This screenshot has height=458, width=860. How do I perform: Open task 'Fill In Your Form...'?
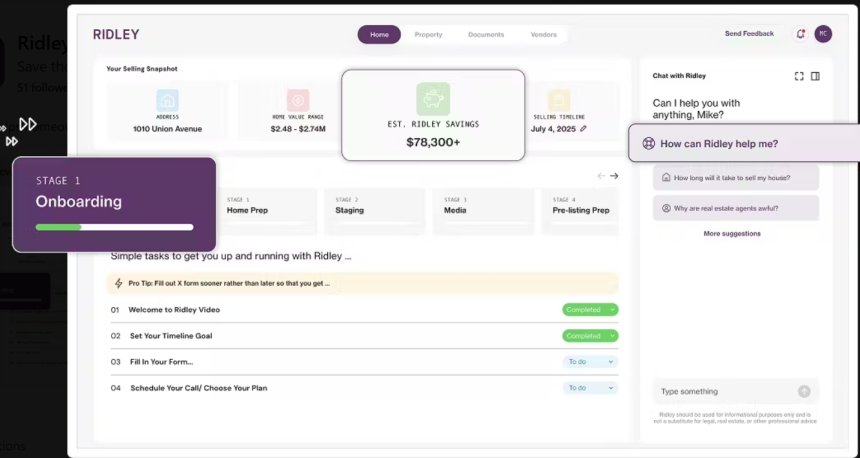pyautogui.click(x=161, y=362)
